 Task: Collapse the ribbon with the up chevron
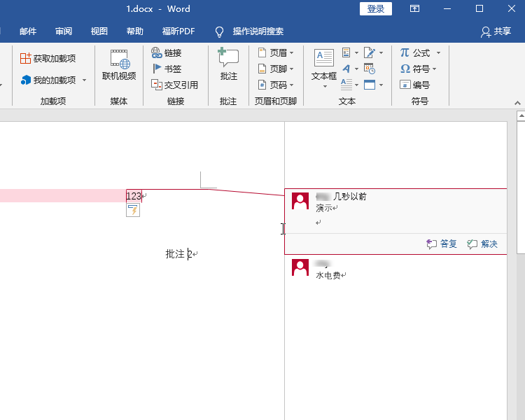click(x=517, y=103)
